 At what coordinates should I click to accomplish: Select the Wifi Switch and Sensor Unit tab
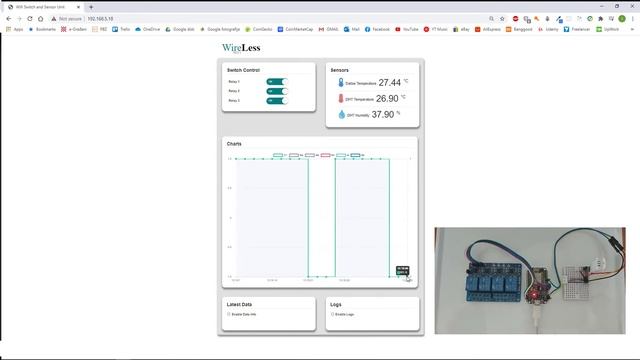(x=43, y=7)
